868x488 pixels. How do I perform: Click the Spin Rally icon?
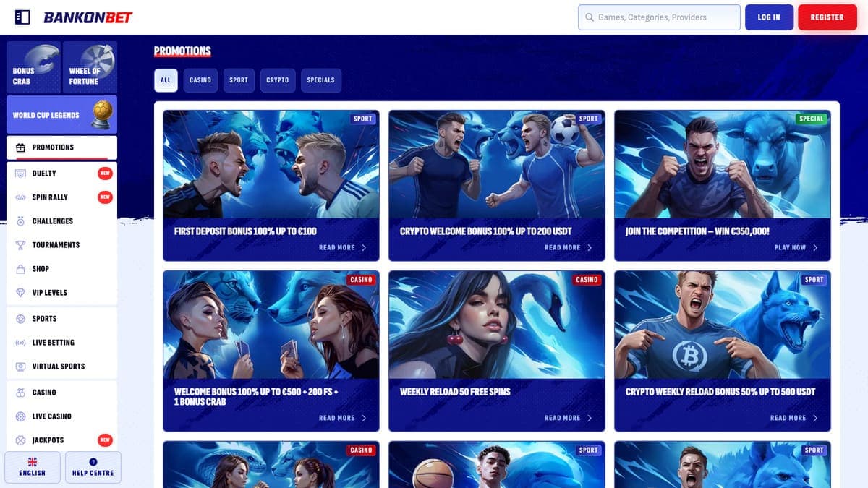pyautogui.click(x=20, y=197)
